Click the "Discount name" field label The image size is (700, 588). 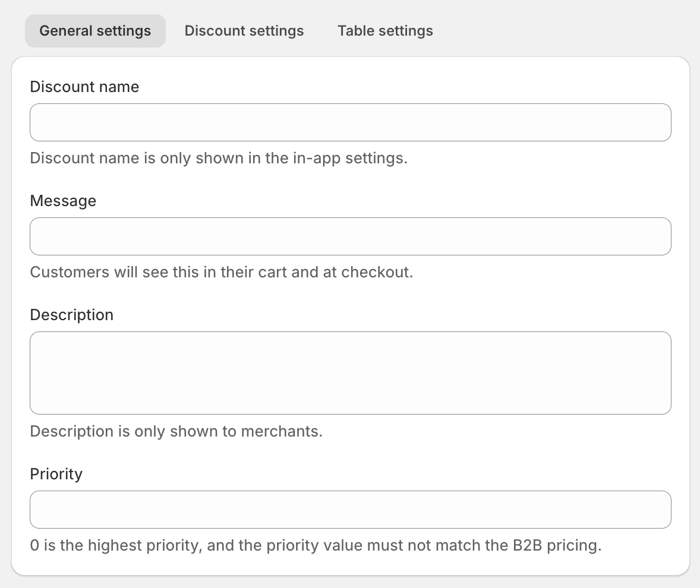click(84, 87)
